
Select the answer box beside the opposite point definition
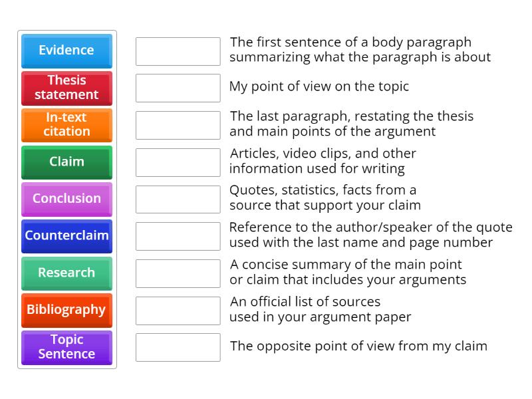click(x=177, y=346)
